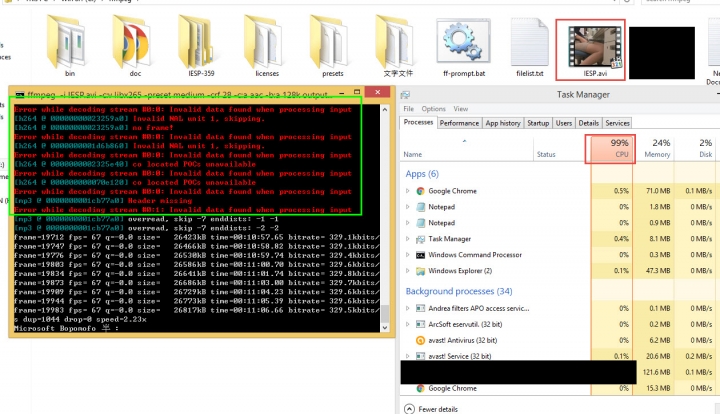Select background Google Chrome process icon
This screenshot has width=720, height=414.
tap(420, 388)
